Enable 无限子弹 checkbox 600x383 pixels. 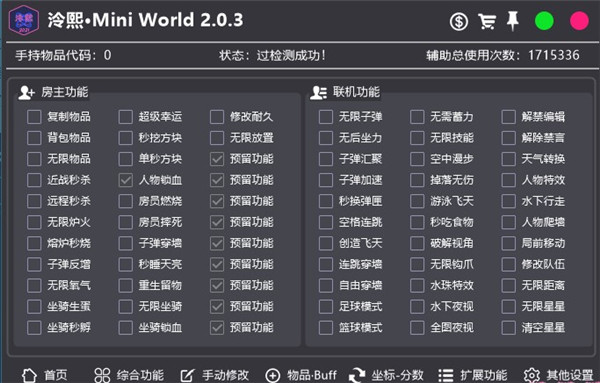(x=326, y=117)
